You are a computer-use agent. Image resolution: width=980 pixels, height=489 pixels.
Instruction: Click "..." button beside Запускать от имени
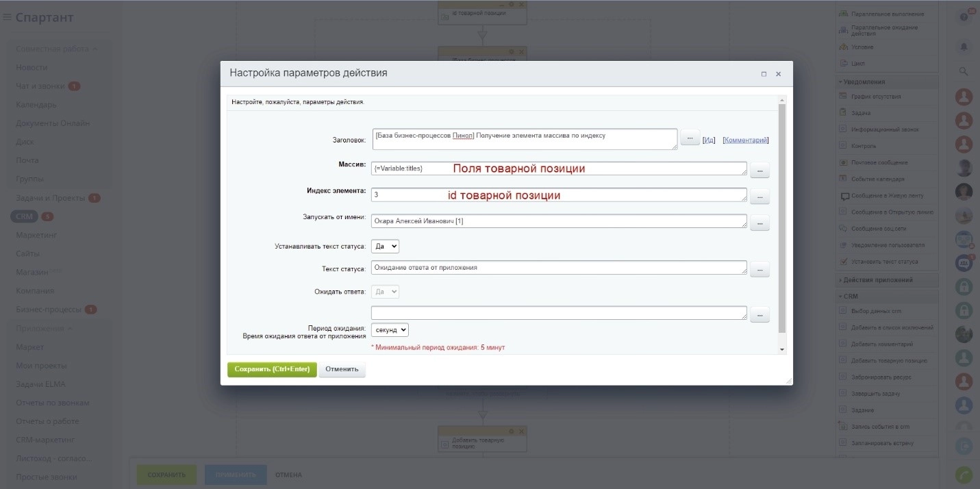[759, 223]
